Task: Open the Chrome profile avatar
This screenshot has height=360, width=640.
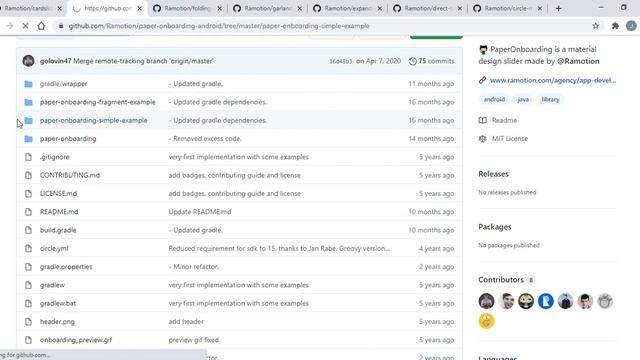Action: tap(631, 26)
